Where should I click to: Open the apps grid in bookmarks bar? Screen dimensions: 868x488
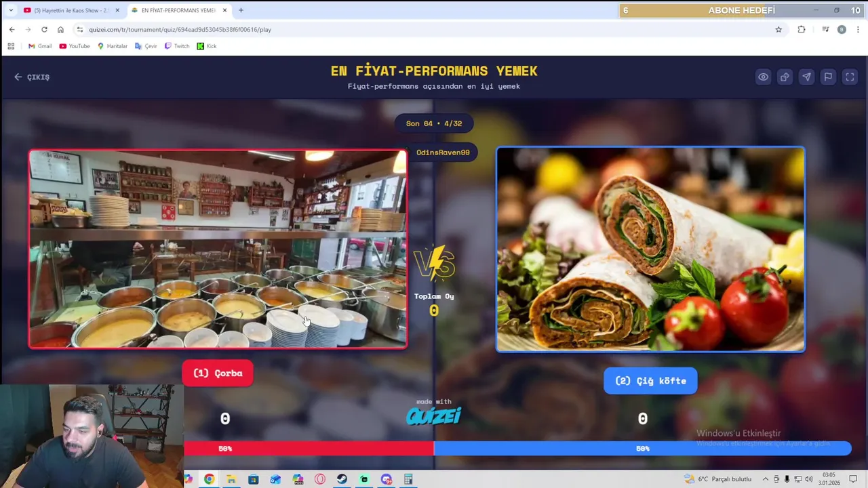[x=11, y=46]
